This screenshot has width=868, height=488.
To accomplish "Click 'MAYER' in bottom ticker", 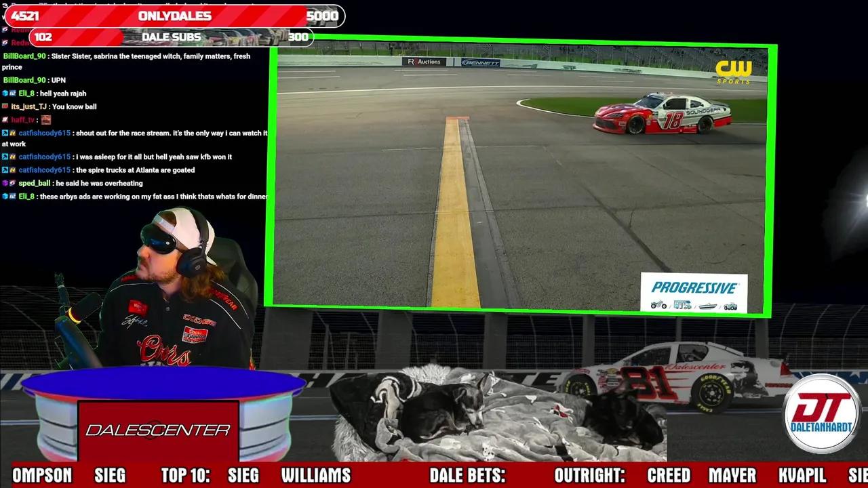I will [732, 476].
